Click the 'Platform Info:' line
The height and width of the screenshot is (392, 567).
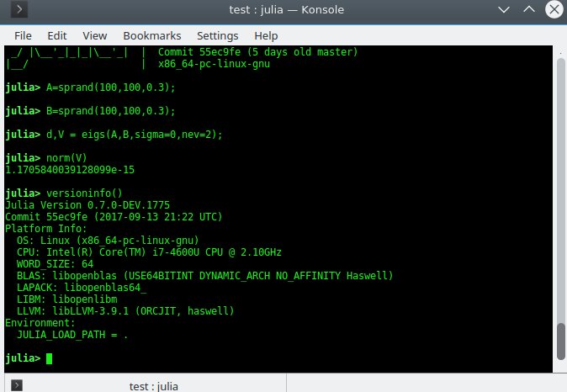tap(46, 229)
